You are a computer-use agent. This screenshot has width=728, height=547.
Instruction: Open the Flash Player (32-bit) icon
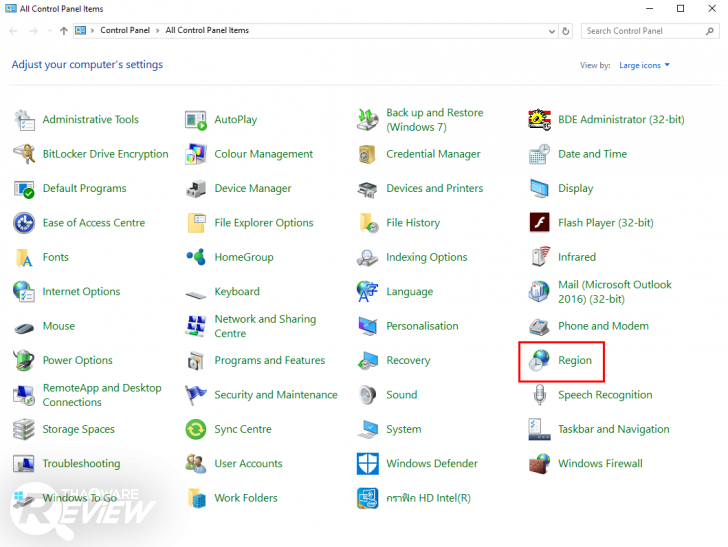pyautogui.click(x=540, y=222)
